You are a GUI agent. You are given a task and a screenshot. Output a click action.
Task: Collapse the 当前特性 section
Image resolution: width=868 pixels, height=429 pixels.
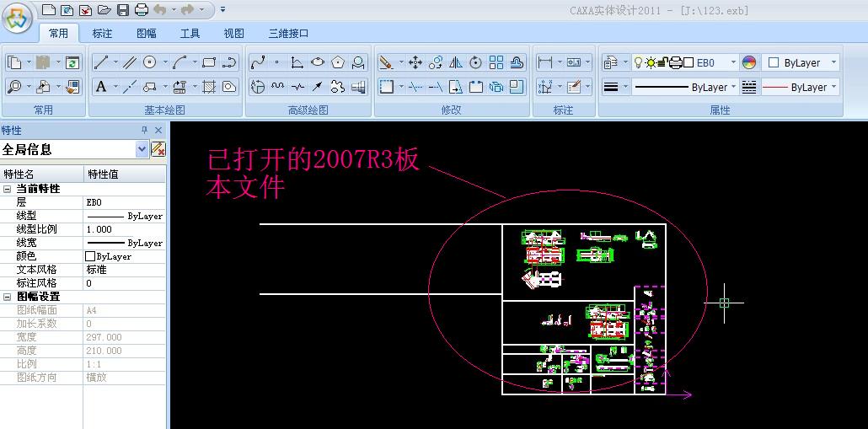click(x=8, y=189)
